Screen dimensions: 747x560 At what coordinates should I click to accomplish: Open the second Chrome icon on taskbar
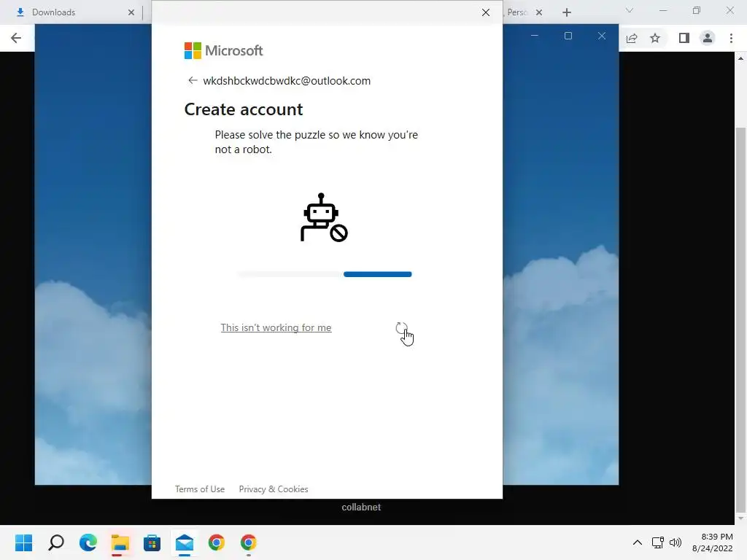point(248,542)
